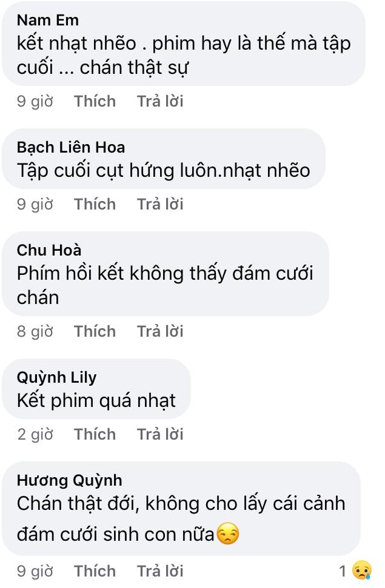Reply to Nam Em via Trả lời
Image resolution: width=385 pixels, height=588 pixels.
click(160, 101)
